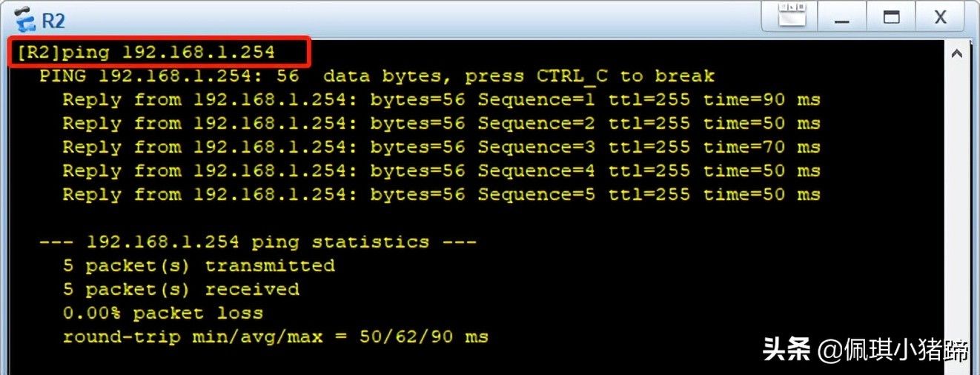
Task: Minimize the R2 terminal window
Action: pyautogui.click(x=841, y=17)
